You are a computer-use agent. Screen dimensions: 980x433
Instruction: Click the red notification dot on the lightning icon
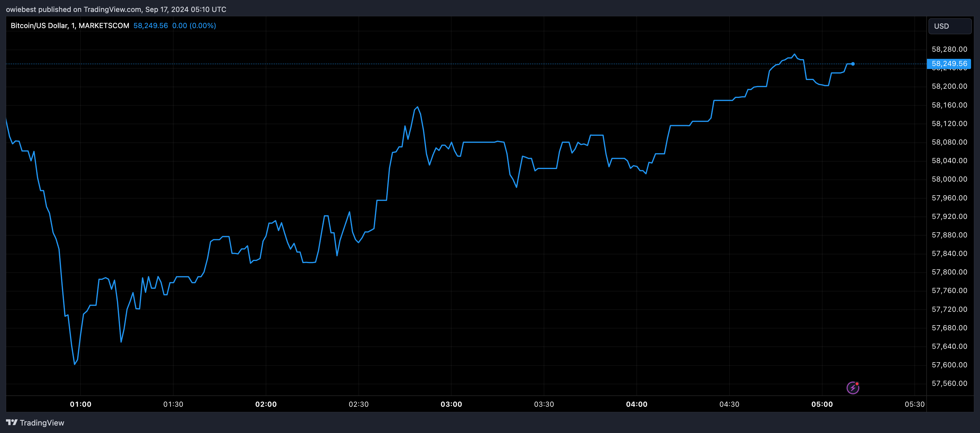click(857, 383)
